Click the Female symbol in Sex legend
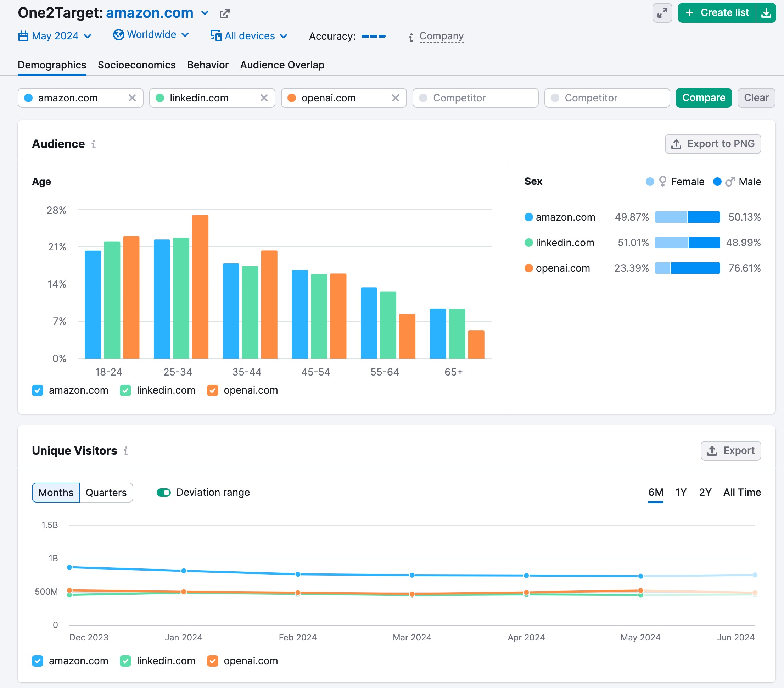The height and width of the screenshot is (688, 784). pyautogui.click(x=662, y=182)
